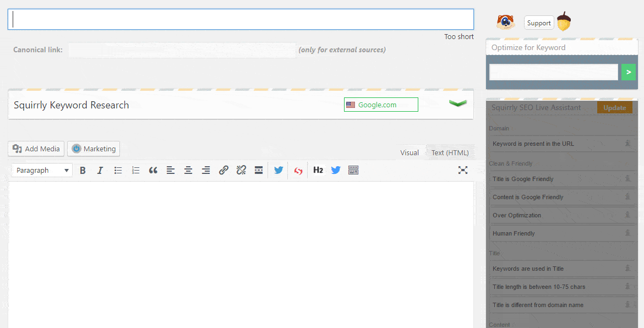The height and width of the screenshot is (328, 644).
Task: Click the 'Optimize for Keyword' heading
Action: 528,48
